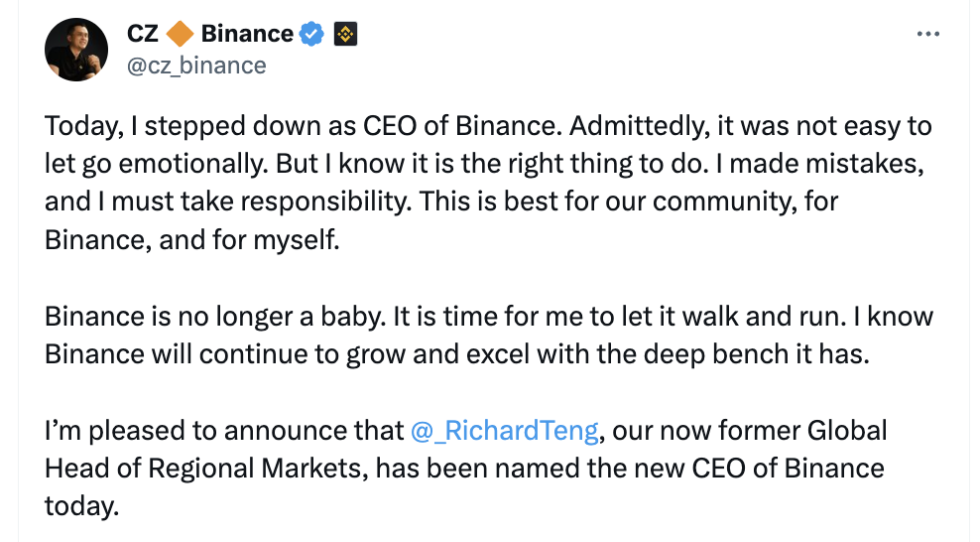Click the @cz_binance handle
The height and width of the screenshot is (542, 980).
pyautogui.click(x=196, y=66)
